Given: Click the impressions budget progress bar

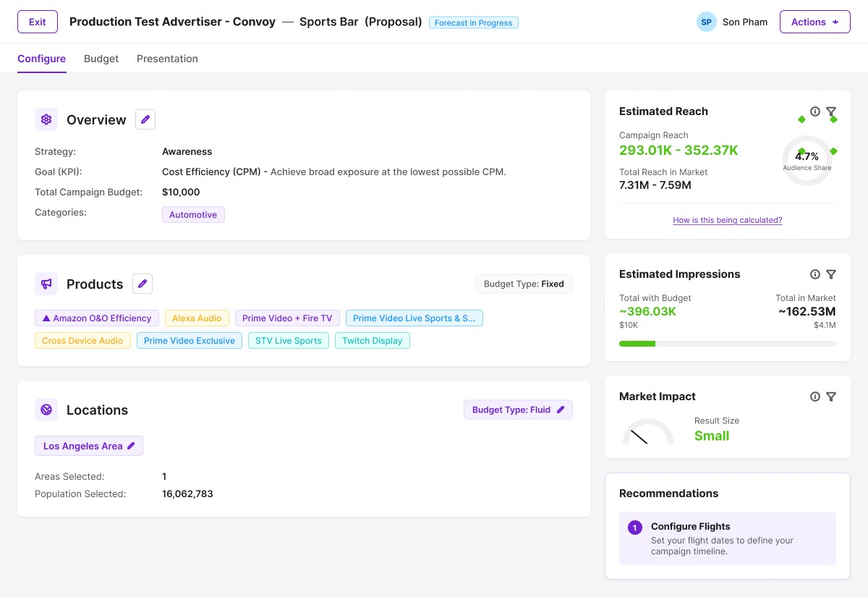Looking at the screenshot, I should tap(728, 344).
